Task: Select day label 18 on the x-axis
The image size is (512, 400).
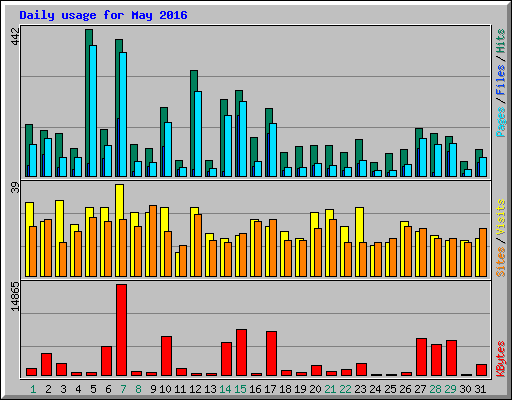Action: click(x=285, y=389)
